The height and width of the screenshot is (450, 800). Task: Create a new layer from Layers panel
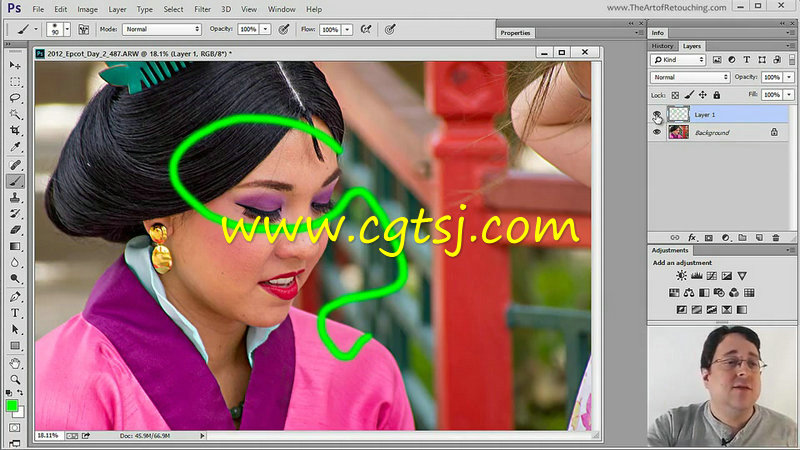tap(759, 238)
